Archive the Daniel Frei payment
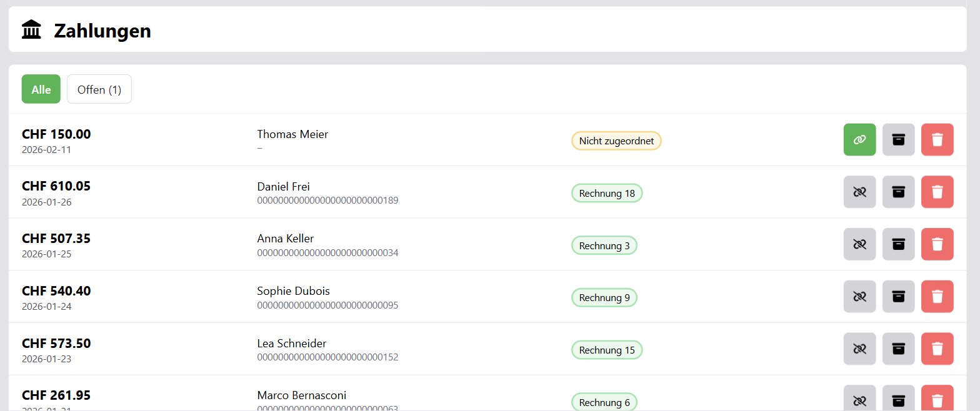Viewport: 980px width, 411px height. coord(898,192)
